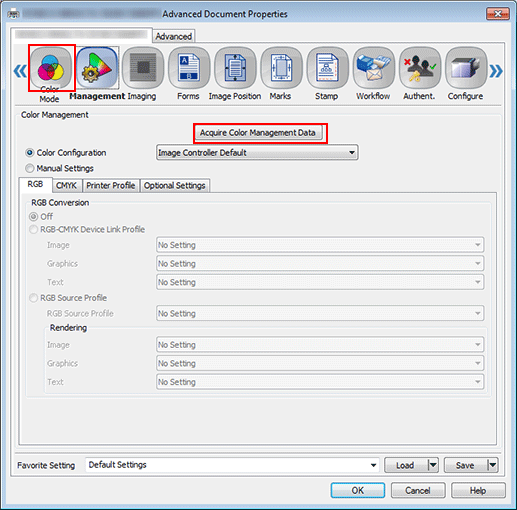Screen dimensions: 517x510
Task: Open Device Link Image dropdown
Action: point(320,245)
